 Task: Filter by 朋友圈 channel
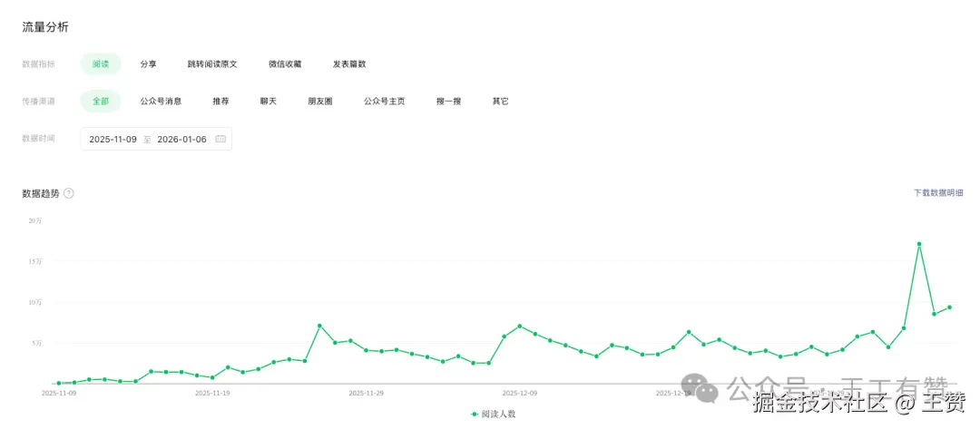click(320, 101)
